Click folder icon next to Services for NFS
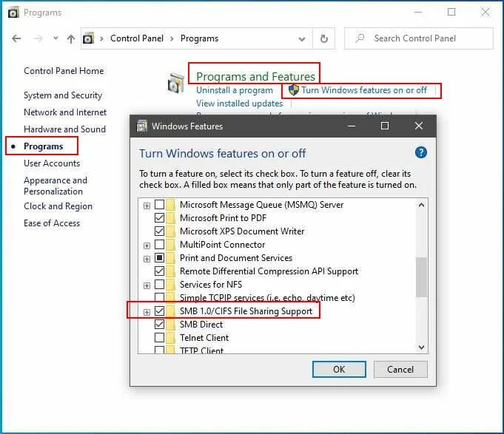Image resolution: width=504 pixels, height=434 pixels. [x=171, y=285]
